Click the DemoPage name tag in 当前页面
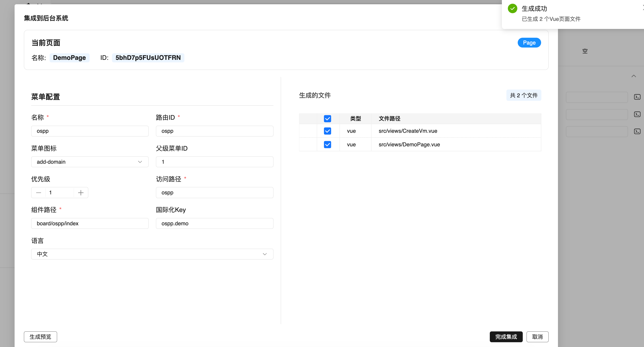 (x=69, y=58)
